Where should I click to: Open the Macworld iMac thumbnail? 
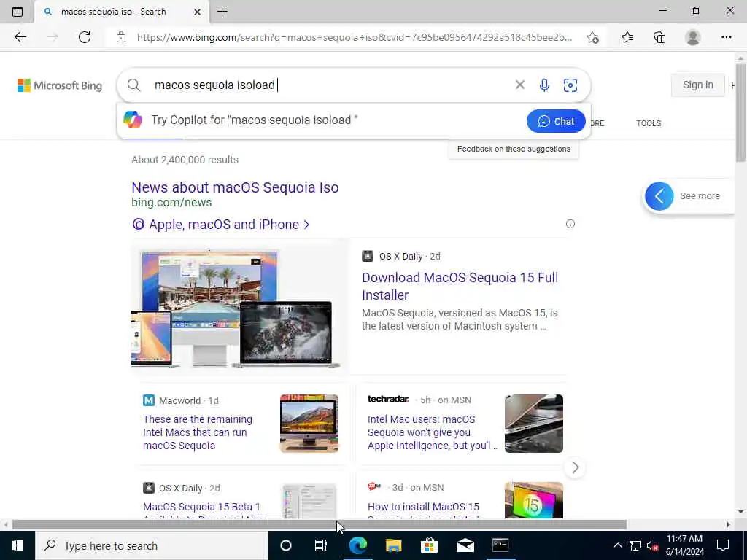click(309, 424)
